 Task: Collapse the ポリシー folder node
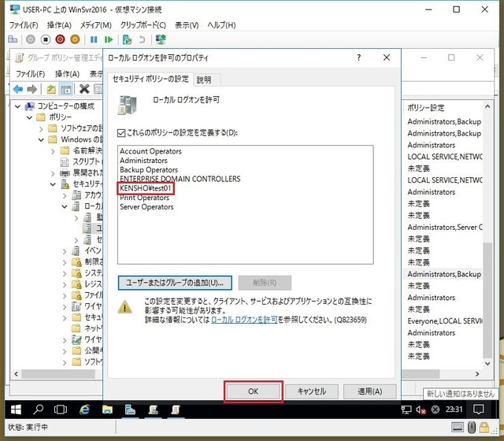30,117
